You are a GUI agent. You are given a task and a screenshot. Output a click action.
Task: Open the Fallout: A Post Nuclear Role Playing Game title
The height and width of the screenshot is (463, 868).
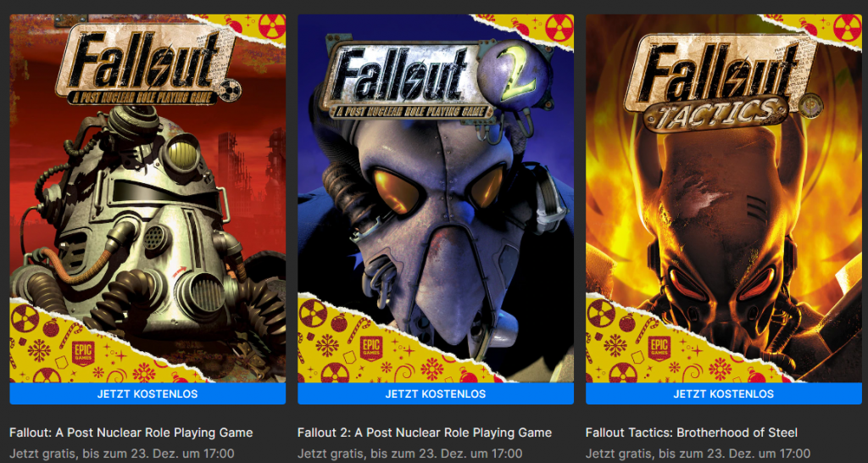131,432
